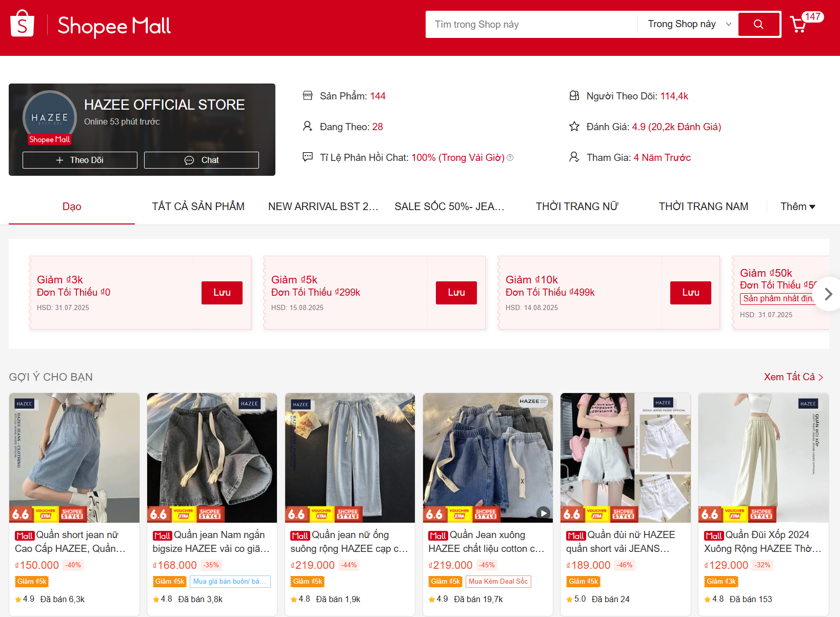This screenshot has width=840, height=617.
Task: Click the ₫129.000 price
Action: [x=726, y=565]
